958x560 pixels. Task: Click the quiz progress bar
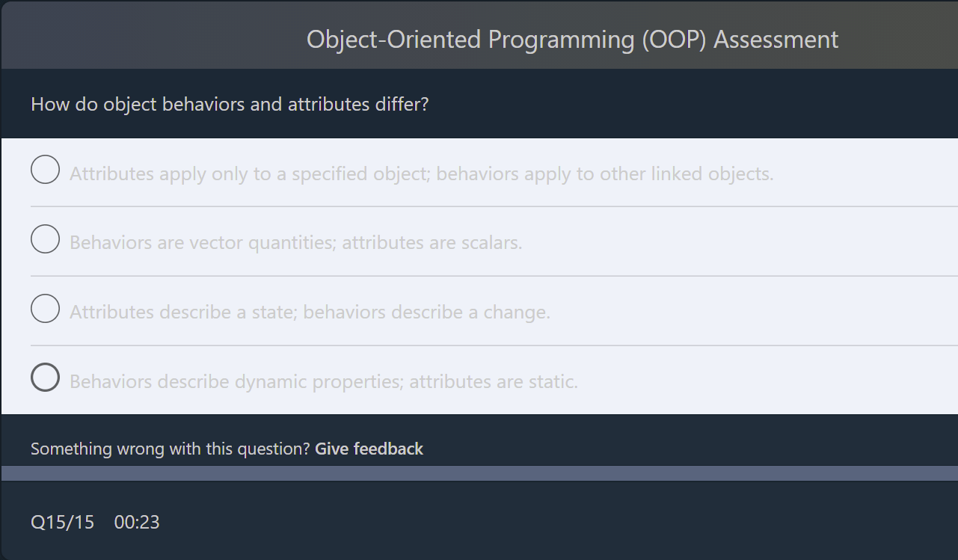click(x=479, y=471)
